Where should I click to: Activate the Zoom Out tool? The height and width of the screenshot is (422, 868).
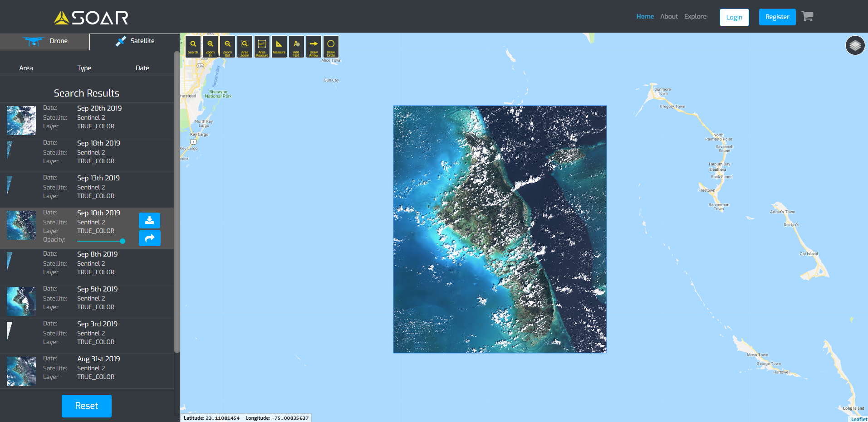[227, 46]
